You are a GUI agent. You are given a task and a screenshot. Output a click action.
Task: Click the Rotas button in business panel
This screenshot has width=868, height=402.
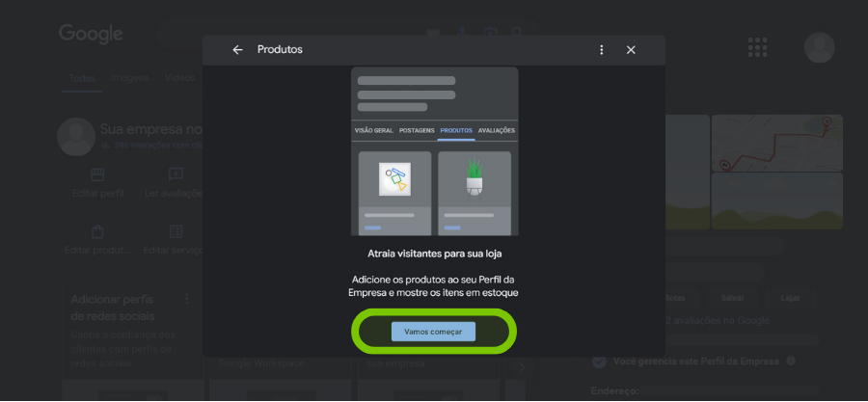[x=674, y=298]
